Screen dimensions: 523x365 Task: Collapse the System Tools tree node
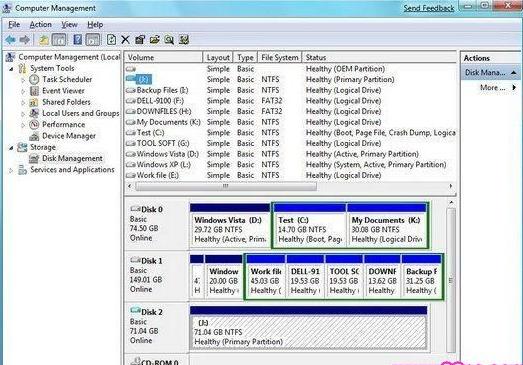pyautogui.click(x=11, y=69)
